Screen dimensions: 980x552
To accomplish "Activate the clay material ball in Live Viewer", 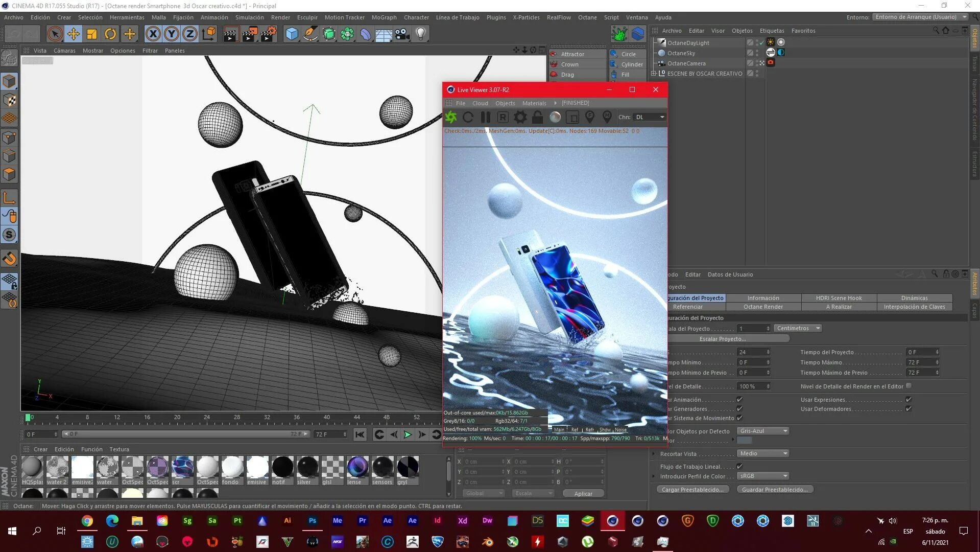I will 555,117.
